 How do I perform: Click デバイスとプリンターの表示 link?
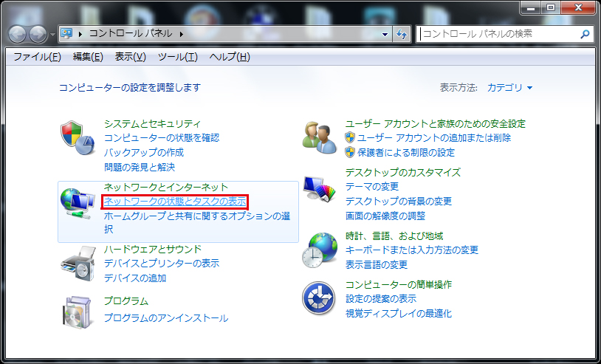point(162,264)
